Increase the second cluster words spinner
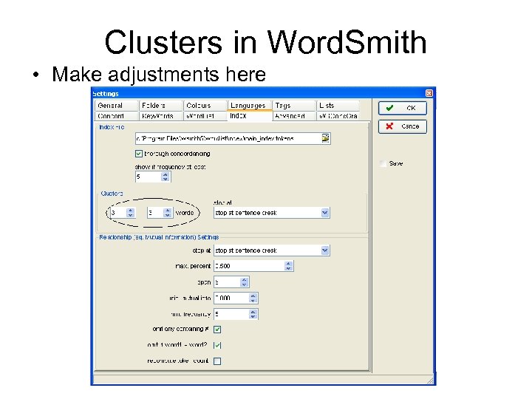The width and height of the screenshot is (532, 399). 167,211
